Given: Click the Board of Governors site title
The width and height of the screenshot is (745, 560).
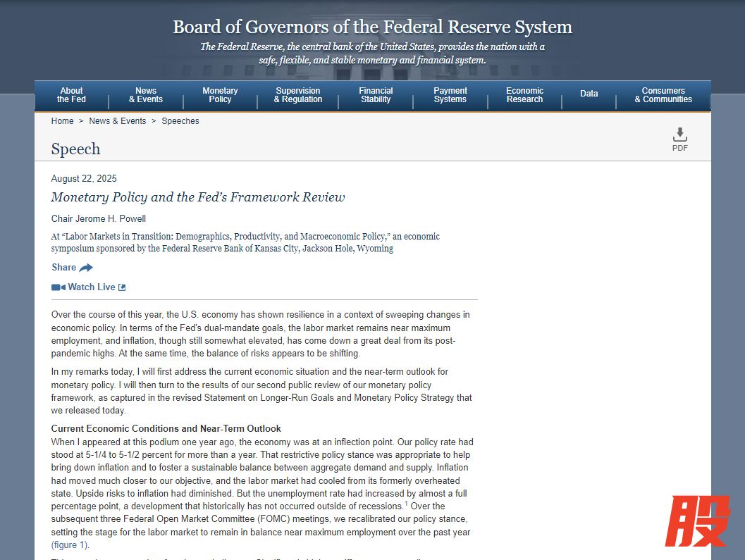Looking at the screenshot, I should pyautogui.click(x=372, y=27).
